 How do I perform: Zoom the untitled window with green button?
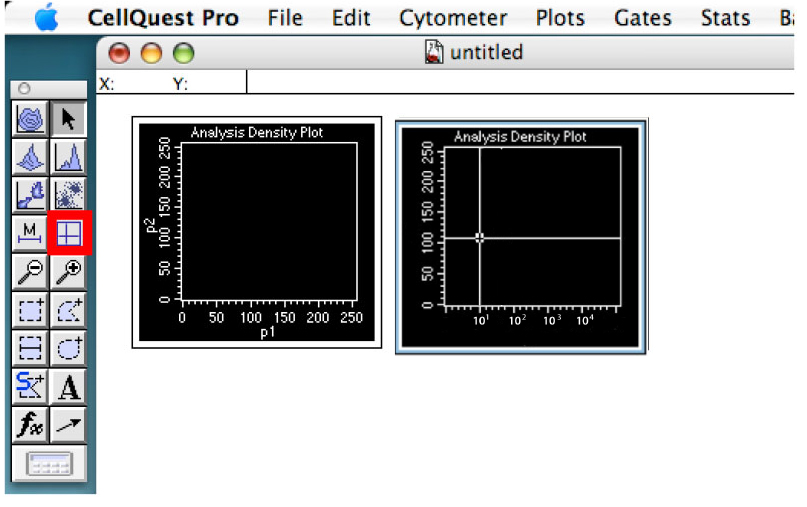point(184,53)
